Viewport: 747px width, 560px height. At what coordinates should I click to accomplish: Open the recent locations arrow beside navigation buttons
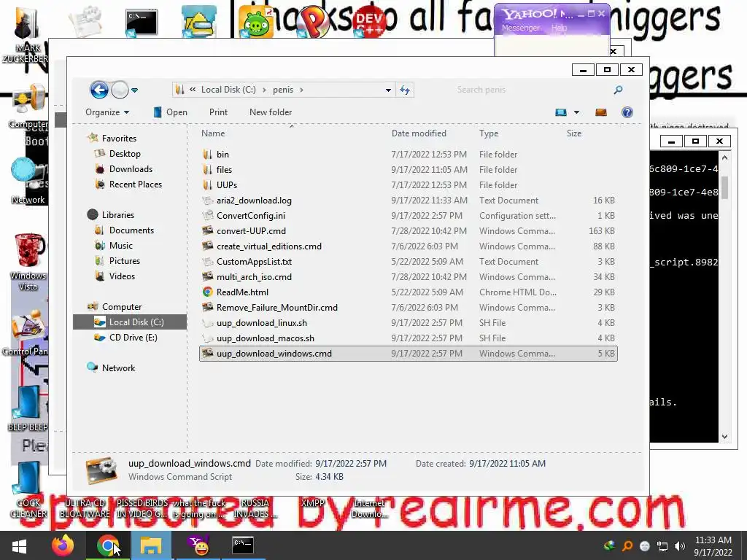click(x=135, y=90)
